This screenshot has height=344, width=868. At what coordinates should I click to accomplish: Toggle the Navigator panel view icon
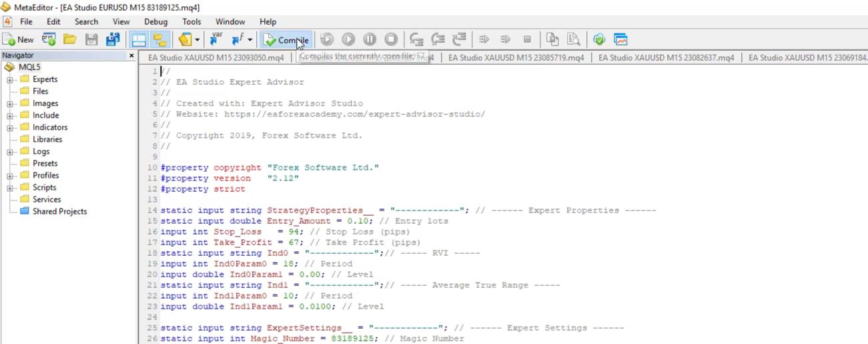pyautogui.click(x=139, y=40)
